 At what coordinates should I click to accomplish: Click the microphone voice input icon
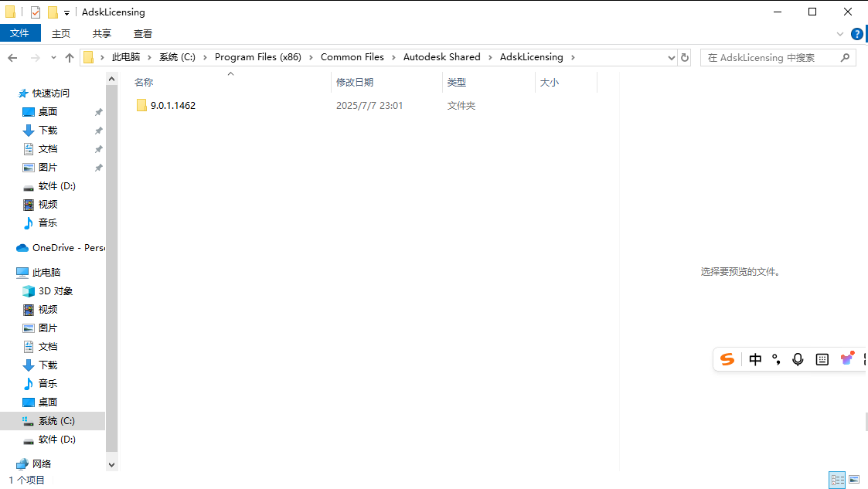pyautogui.click(x=798, y=359)
